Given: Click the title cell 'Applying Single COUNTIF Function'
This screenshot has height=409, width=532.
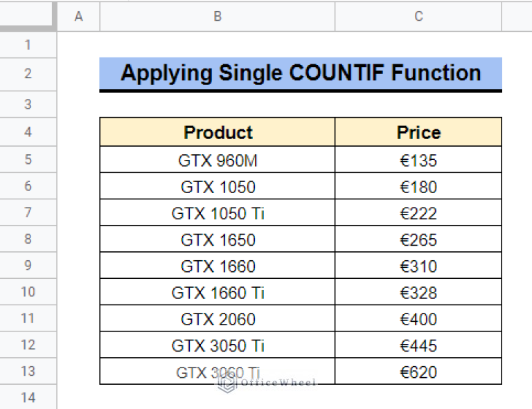Looking at the screenshot, I should (x=301, y=74).
